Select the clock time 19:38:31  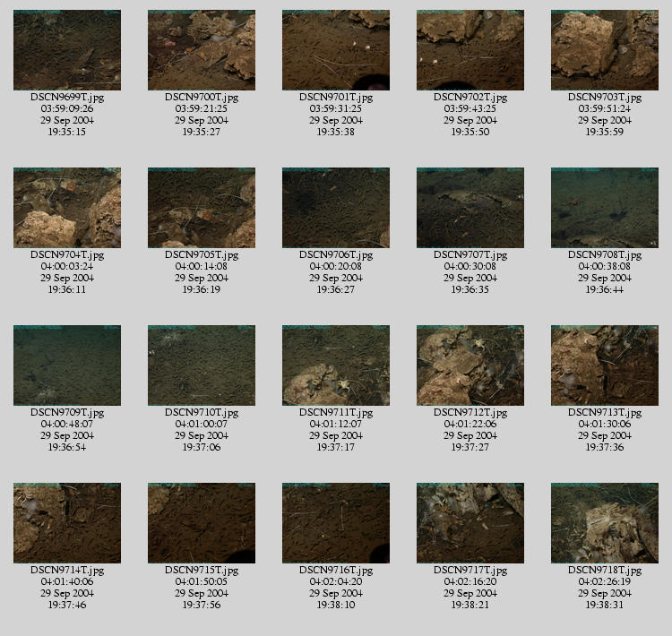click(x=605, y=605)
